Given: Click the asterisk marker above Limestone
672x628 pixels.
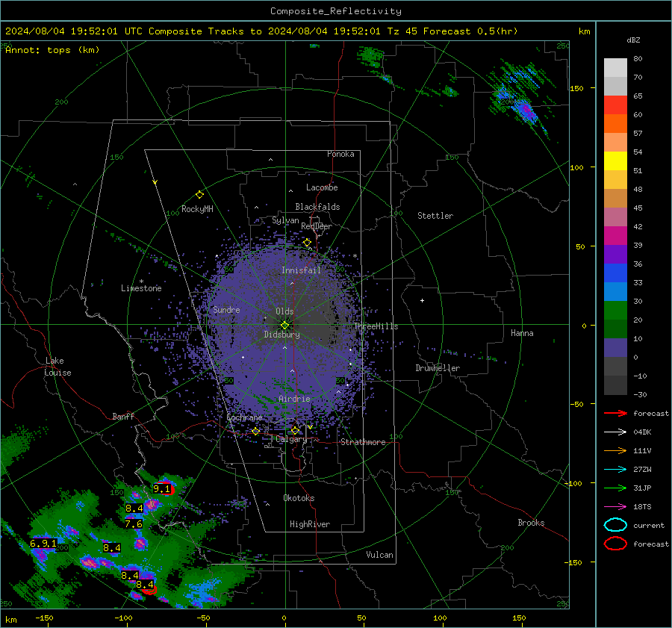Looking at the screenshot, I should click(141, 282).
